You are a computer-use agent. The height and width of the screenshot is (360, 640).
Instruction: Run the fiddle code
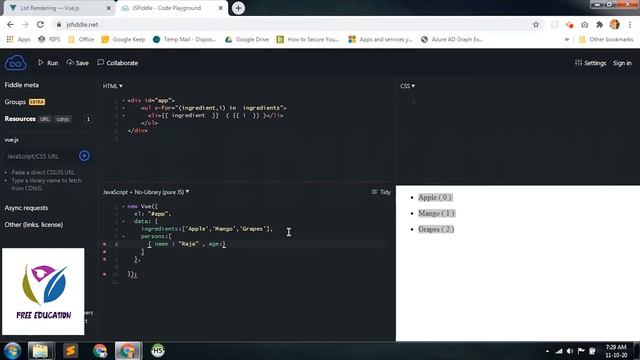click(x=48, y=63)
